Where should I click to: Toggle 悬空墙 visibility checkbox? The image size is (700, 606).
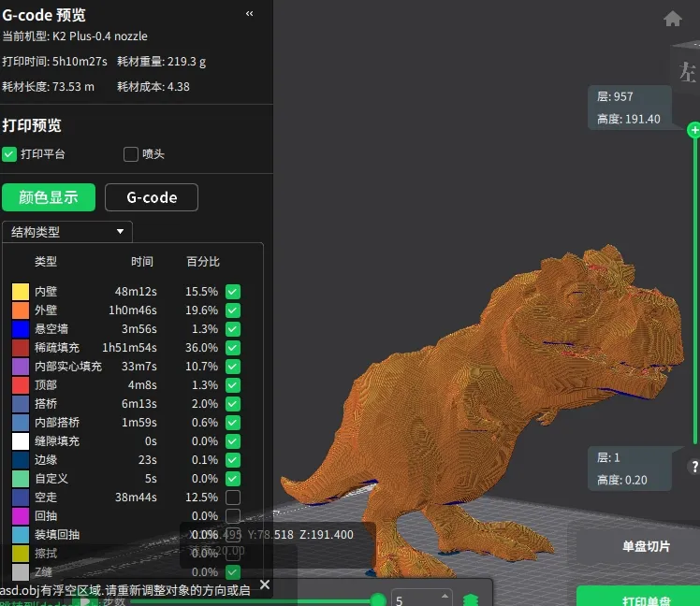[x=233, y=329]
